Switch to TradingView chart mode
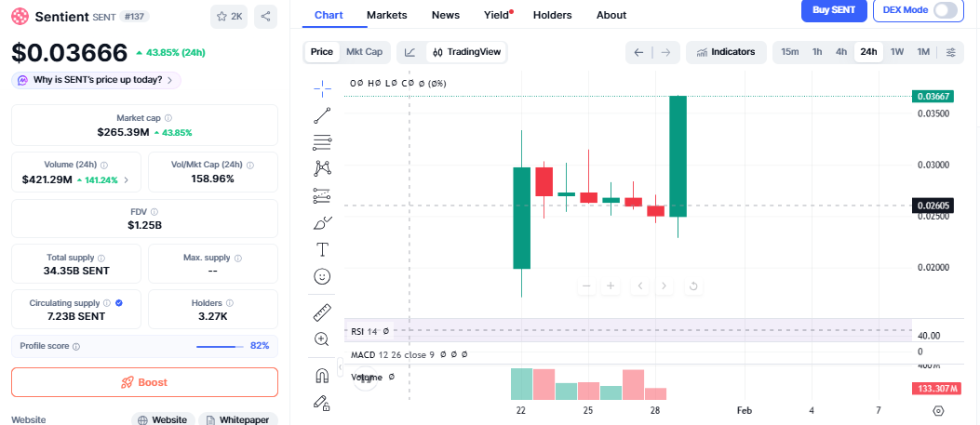 tap(466, 52)
